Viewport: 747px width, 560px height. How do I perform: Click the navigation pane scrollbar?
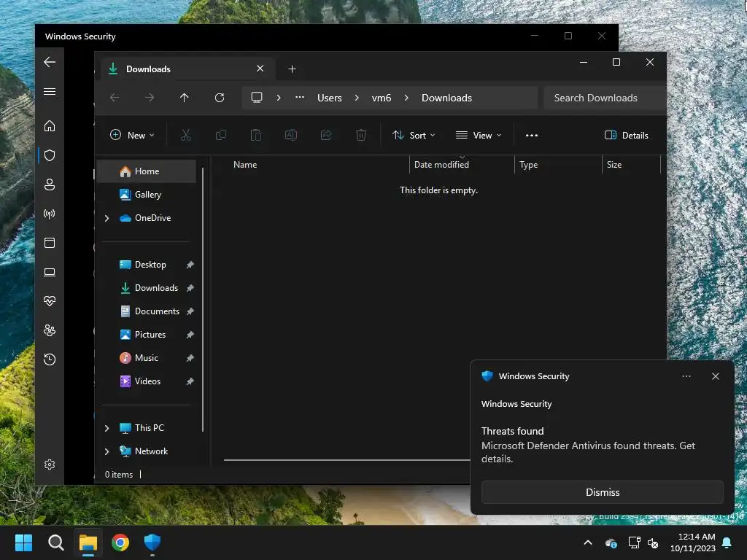click(203, 300)
